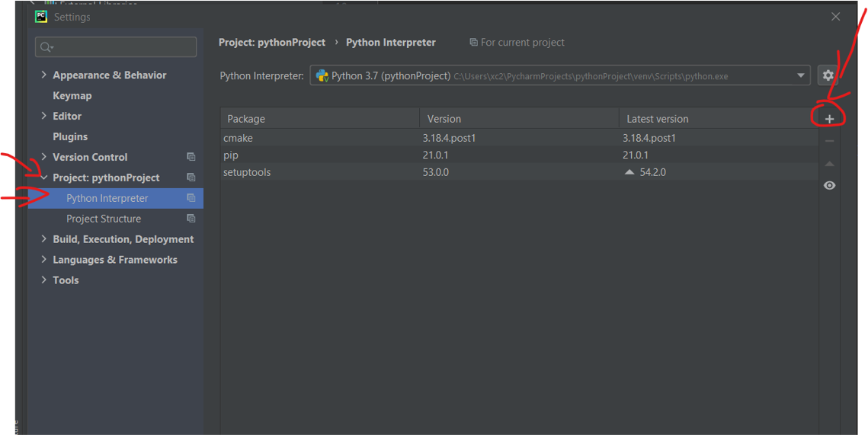This screenshot has height=435, width=868.
Task: Click the Python Interpreter breadcrumb
Action: pyautogui.click(x=391, y=43)
